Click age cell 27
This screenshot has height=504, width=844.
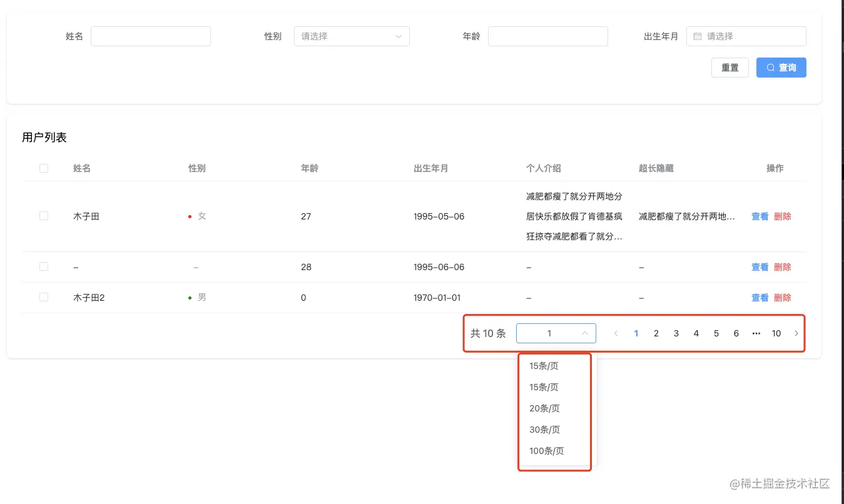click(x=306, y=216)
